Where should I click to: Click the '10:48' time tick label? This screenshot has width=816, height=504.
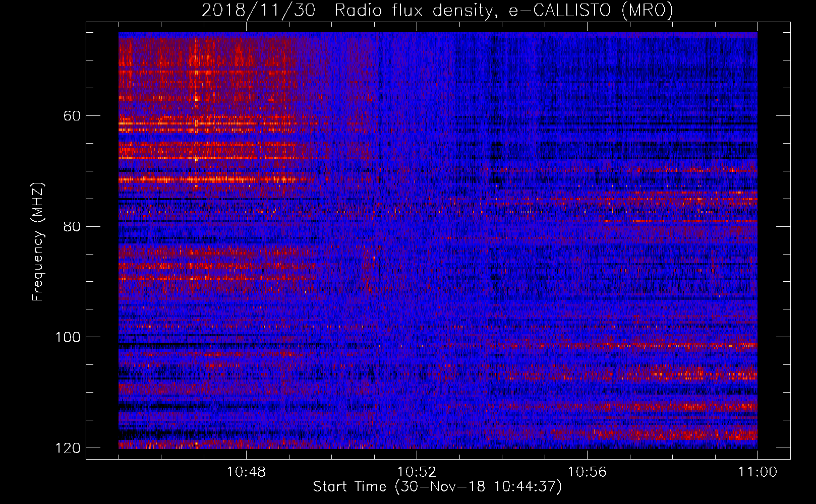coord(246,472)
